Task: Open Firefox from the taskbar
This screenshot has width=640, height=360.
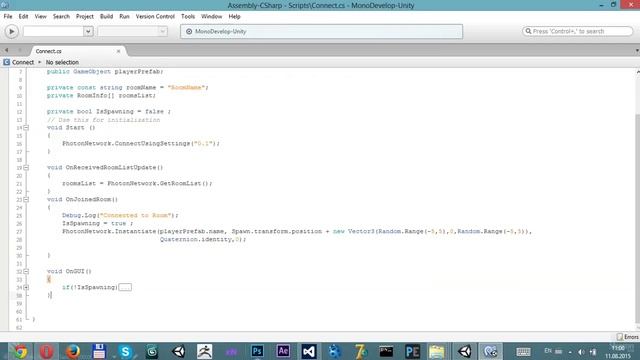Action: 73,351
